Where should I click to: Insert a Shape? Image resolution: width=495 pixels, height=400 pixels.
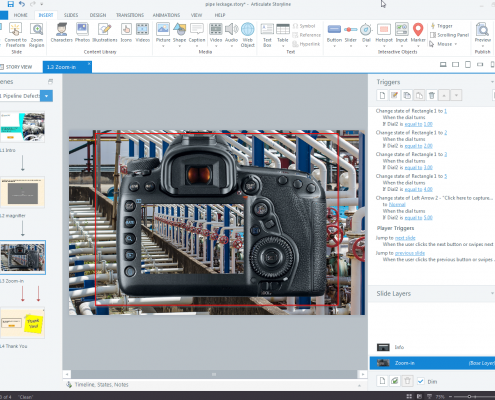coord(179,35)
